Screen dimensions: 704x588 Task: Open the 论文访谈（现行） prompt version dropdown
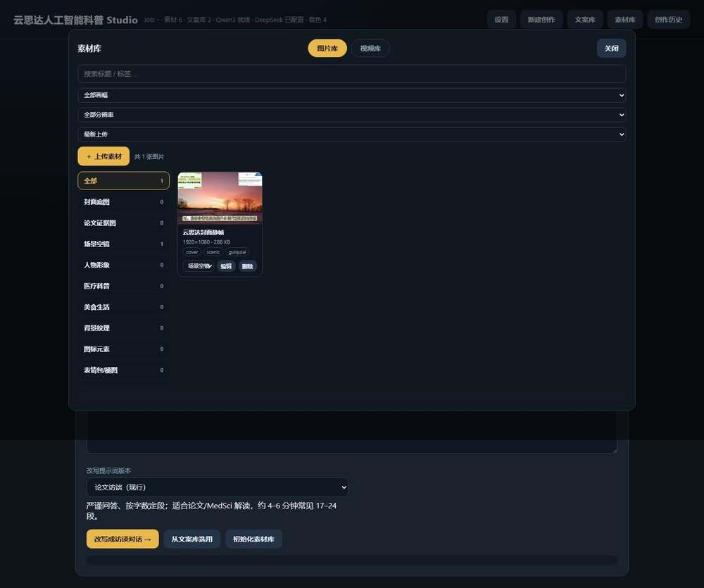click(x=218, y=487)
